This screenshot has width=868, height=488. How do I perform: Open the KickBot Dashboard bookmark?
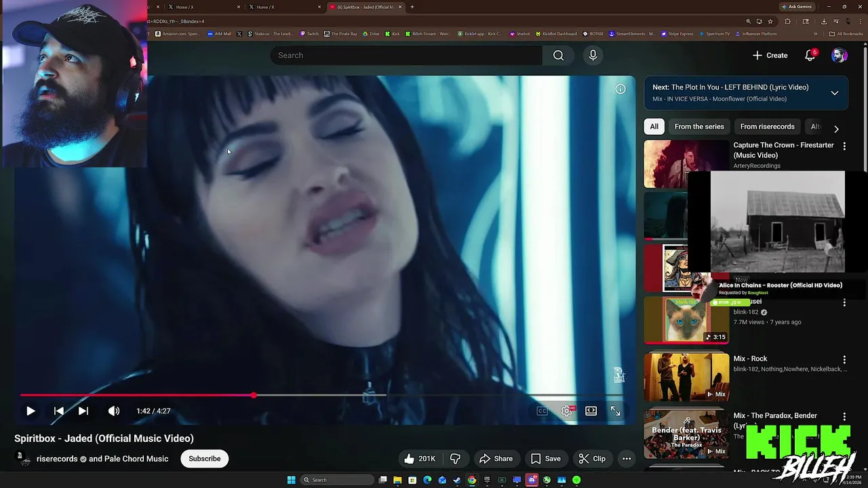(557, 34)
